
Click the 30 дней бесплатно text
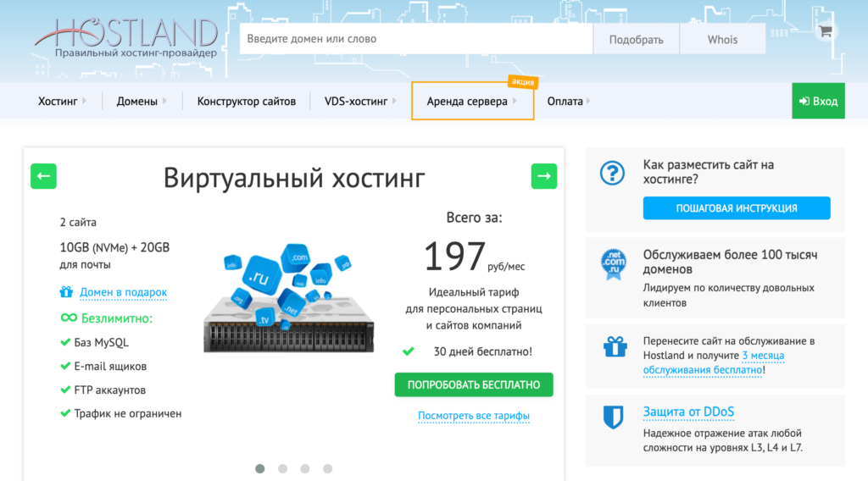482,351
